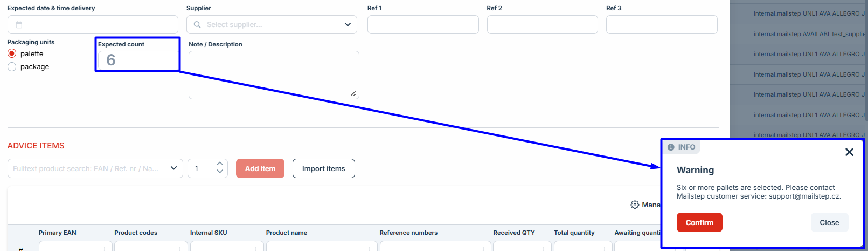The height and width of the screenshot is (251, 868).
Task: Select the package packaging unit
Action: [x=12, y=67]
